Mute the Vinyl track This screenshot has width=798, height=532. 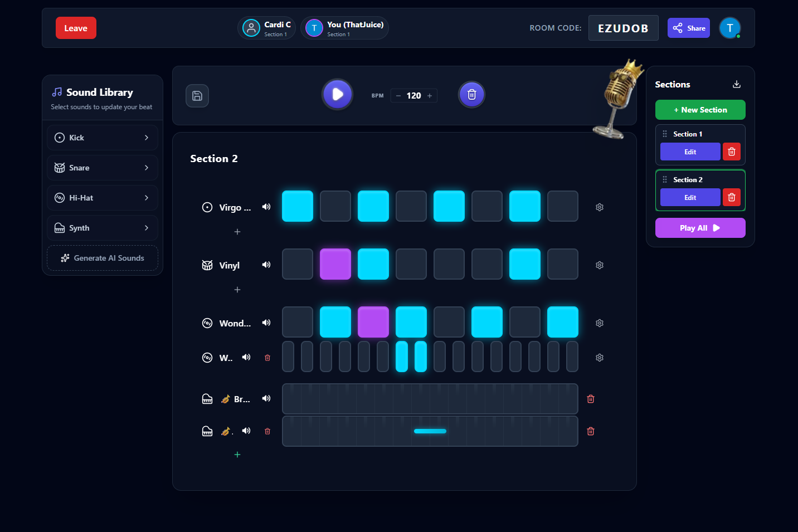click(266, 265)
